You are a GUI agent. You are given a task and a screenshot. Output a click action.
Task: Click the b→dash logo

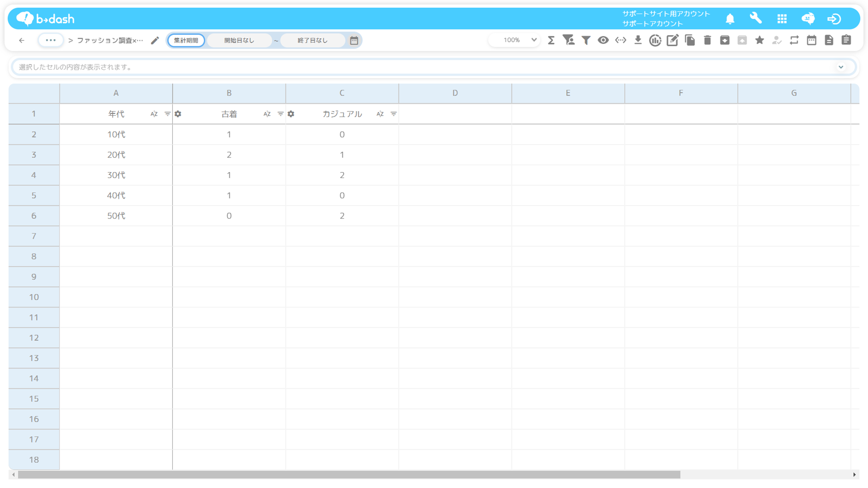pyautogui.click(x=45, y=19)
